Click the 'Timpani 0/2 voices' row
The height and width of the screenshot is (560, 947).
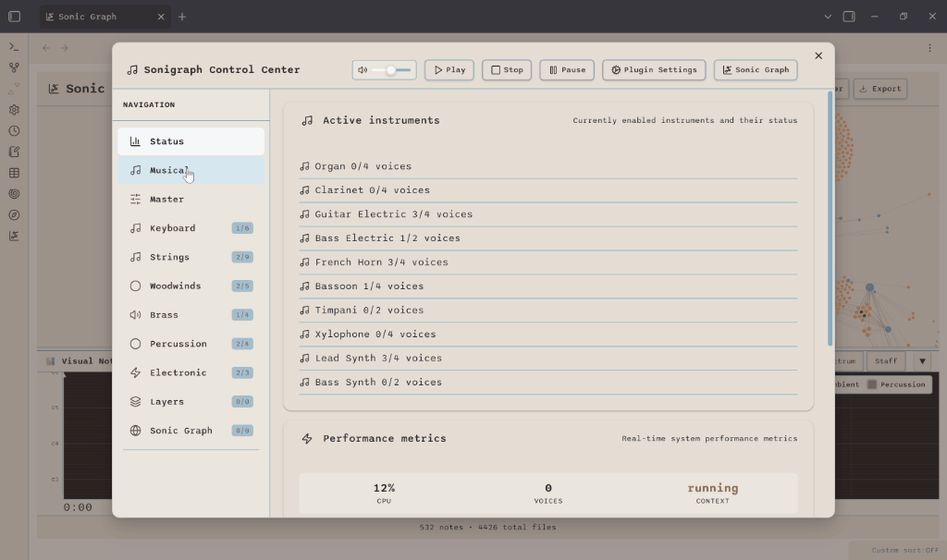click(548, 310)
